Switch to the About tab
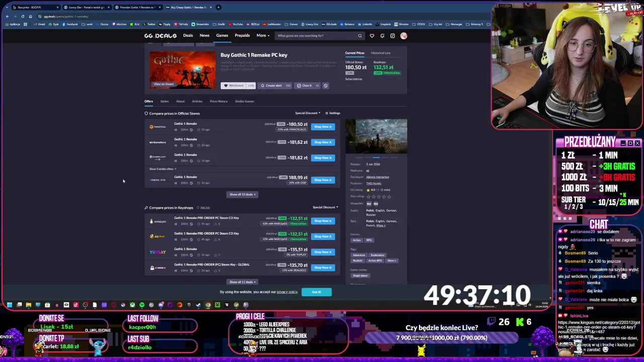Image resolution: width=644 pixels, height=362 pixels. pos(180,102)
